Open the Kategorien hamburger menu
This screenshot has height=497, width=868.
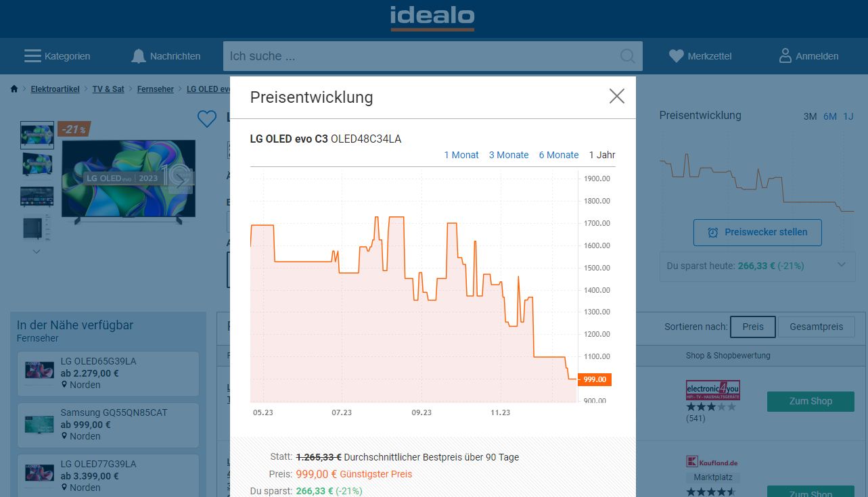click(32, 56)
